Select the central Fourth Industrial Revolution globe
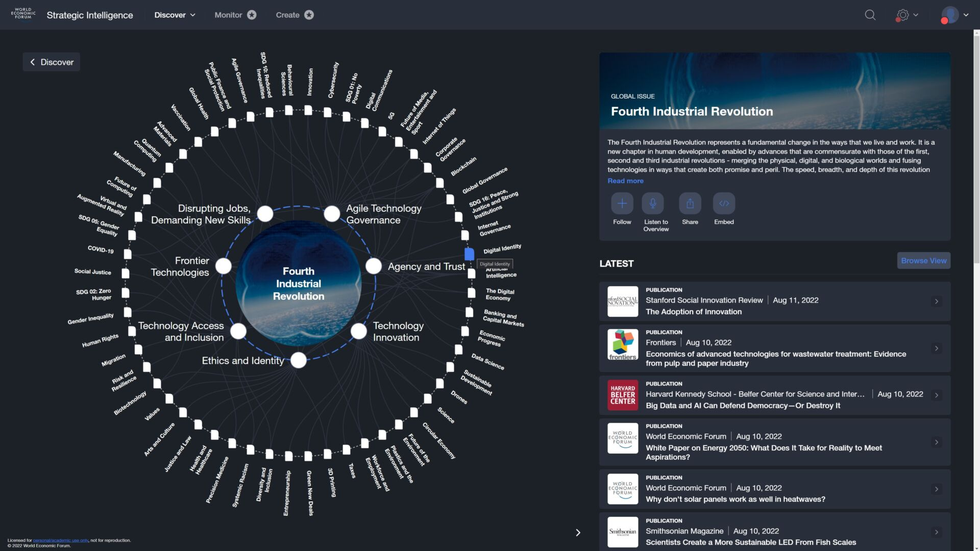Viewport: 980px width, 551px height. pyautogui.click(x=299, y=284)
